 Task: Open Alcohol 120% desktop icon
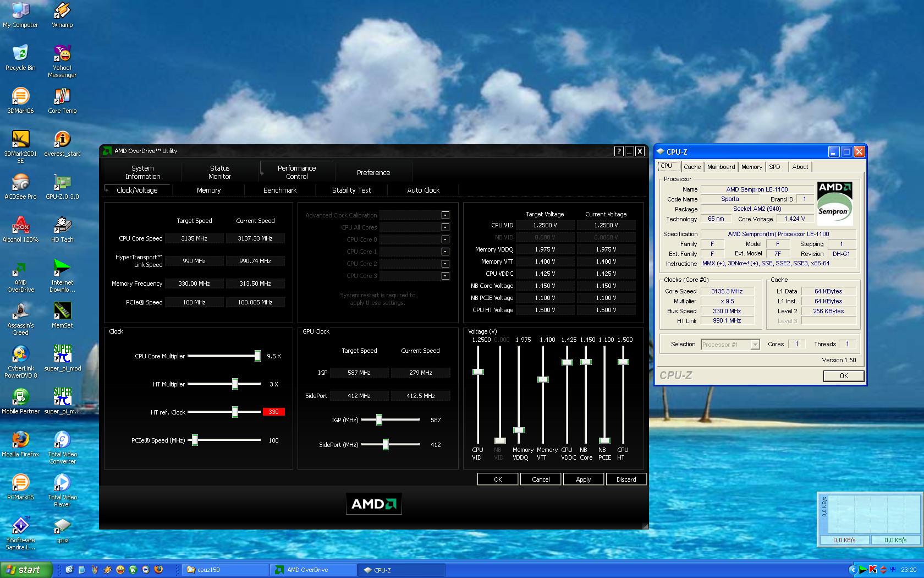(x=20, y=230)
